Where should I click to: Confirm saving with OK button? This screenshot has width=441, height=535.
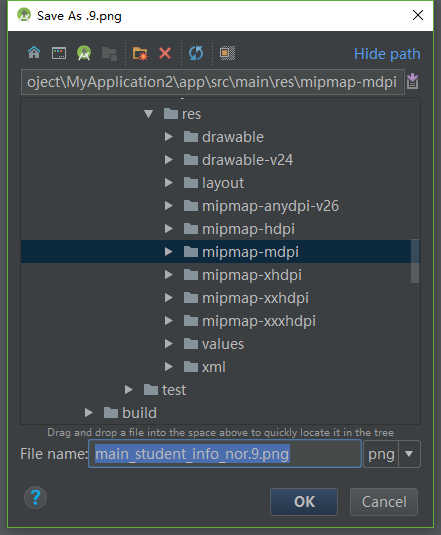tap(304, 502)
